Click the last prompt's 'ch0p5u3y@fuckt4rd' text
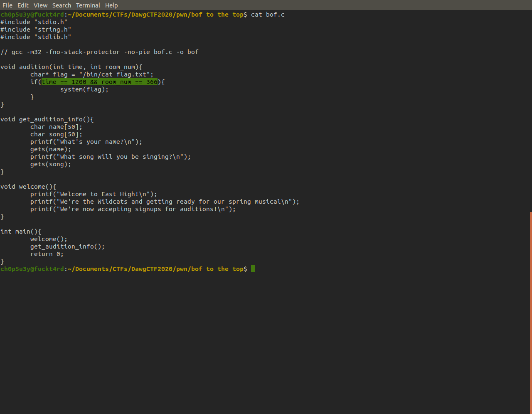The width and height of the screenshot is (532, 414). [x=32, y=269]
